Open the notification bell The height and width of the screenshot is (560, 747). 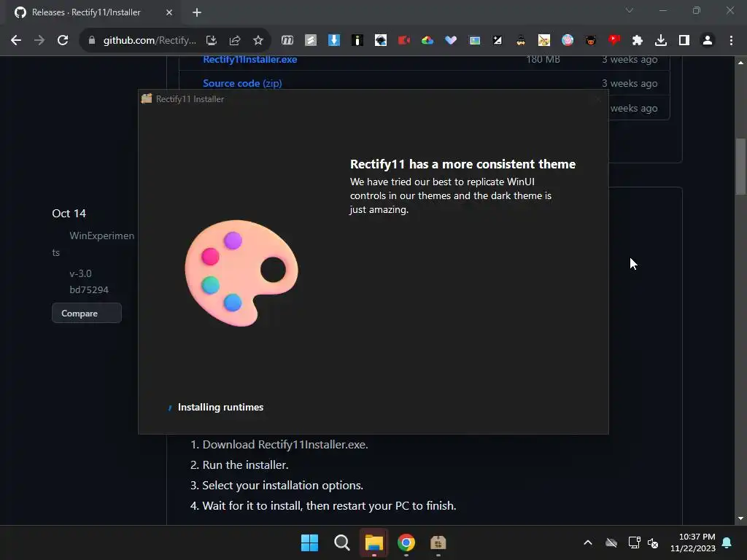click(x=727, y=542)
